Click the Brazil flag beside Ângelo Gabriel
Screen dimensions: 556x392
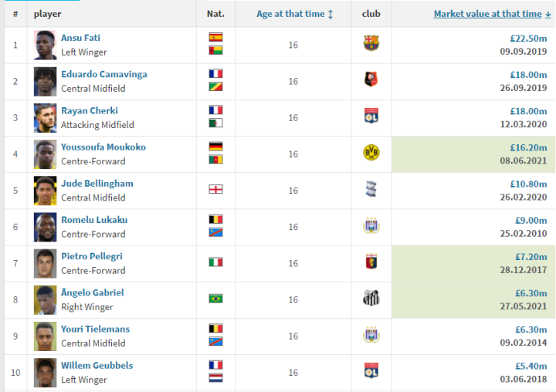point(215,299)
